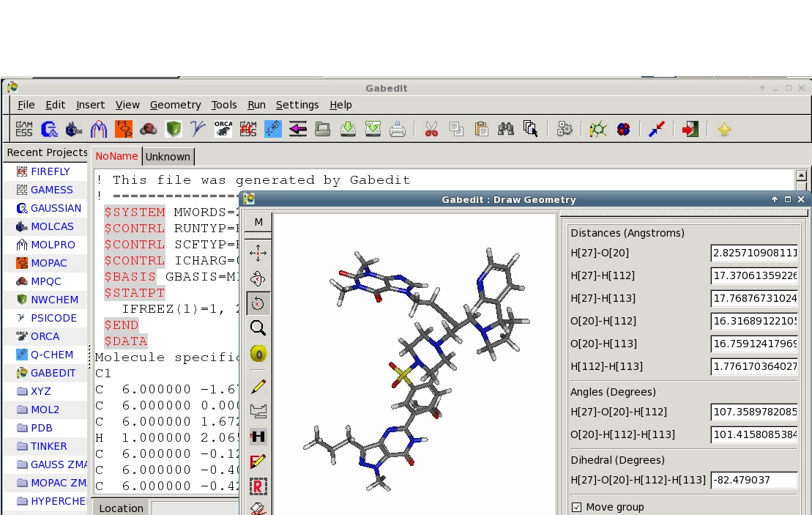812x515 pixels.
Task: Select the magnifier zoom tool
Action: coord(258,328)
